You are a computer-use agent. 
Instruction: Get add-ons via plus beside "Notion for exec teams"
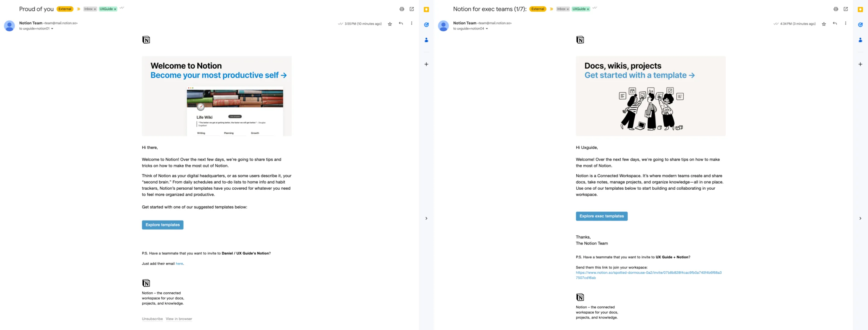click(x=860, y=64)
